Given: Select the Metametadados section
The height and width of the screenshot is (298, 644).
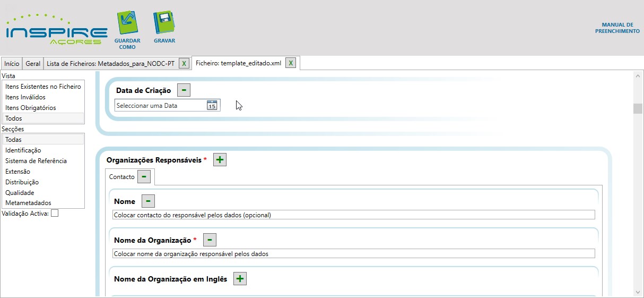Looking at the screenshot, I should pyautogui.click(x=28, y=203).
